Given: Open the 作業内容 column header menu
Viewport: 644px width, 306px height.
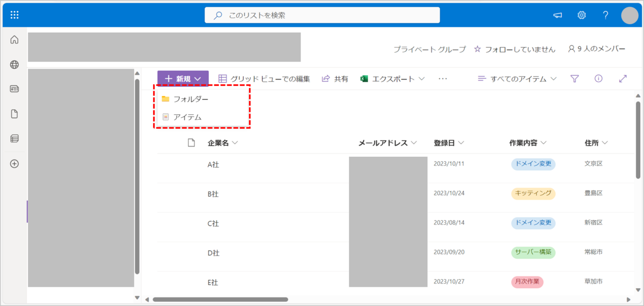Looking at the screenshot, I should [x=528, y=143].
